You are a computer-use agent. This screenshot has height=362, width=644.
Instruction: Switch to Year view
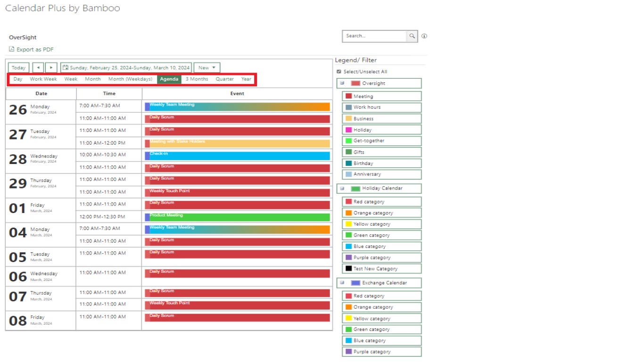point(246,79)
